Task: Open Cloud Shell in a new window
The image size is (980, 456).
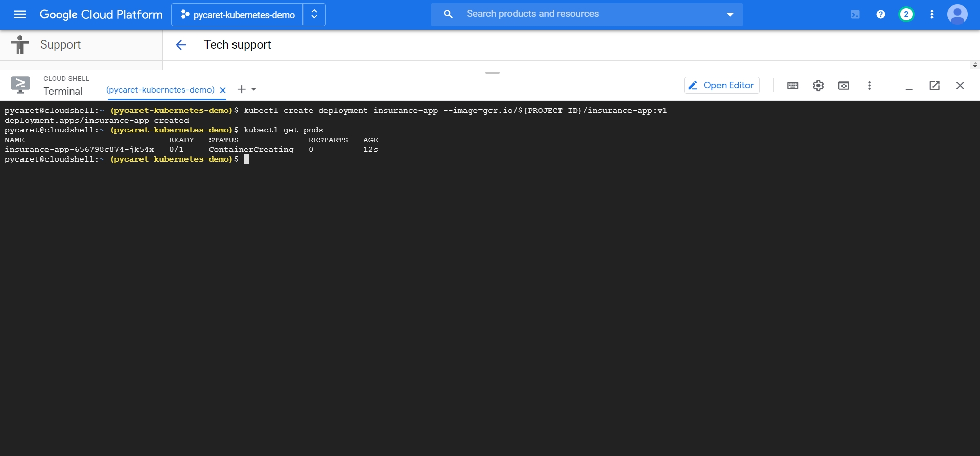Action: (934, 85)
